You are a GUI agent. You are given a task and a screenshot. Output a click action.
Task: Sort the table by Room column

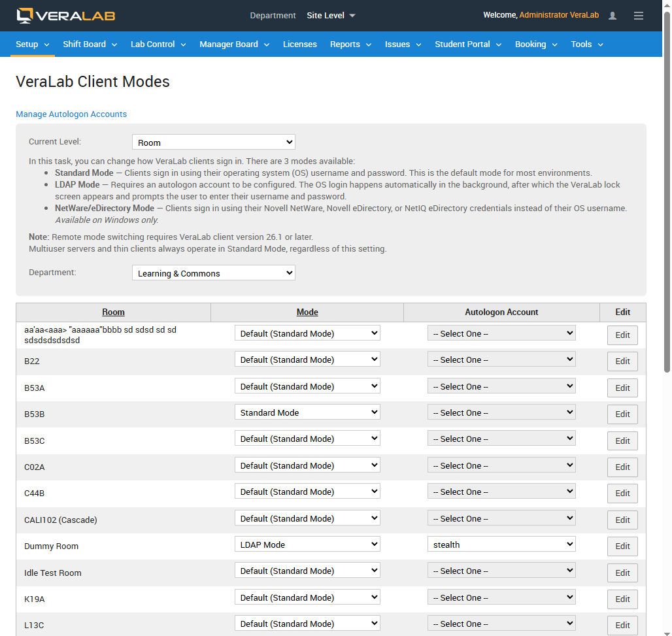113,312
